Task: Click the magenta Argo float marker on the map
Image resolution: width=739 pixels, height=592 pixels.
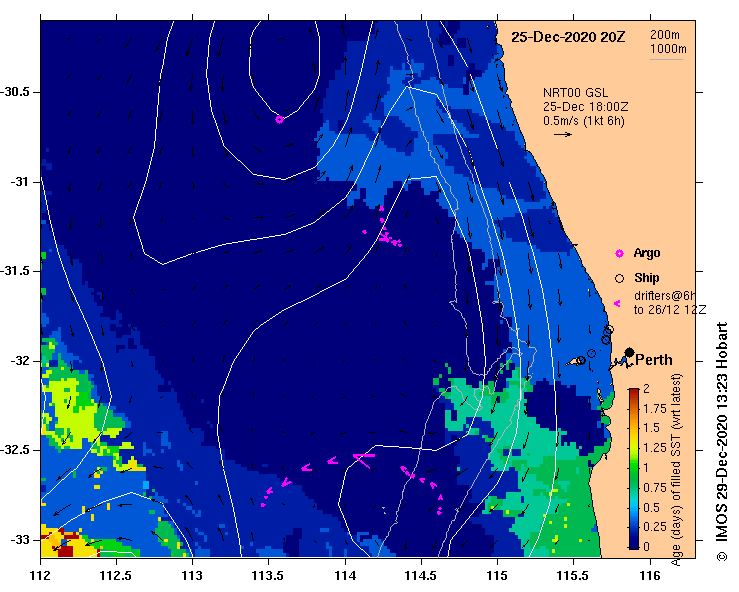Action: coord(279,120)
